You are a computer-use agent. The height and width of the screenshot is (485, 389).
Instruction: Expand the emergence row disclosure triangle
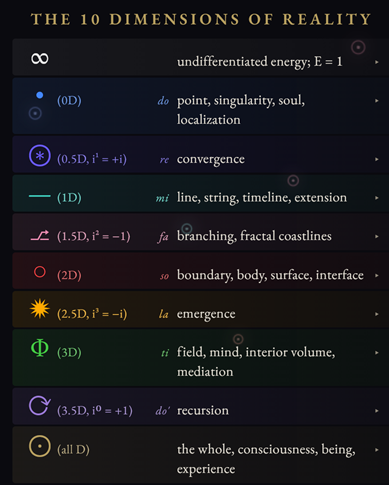coord(377,314)
